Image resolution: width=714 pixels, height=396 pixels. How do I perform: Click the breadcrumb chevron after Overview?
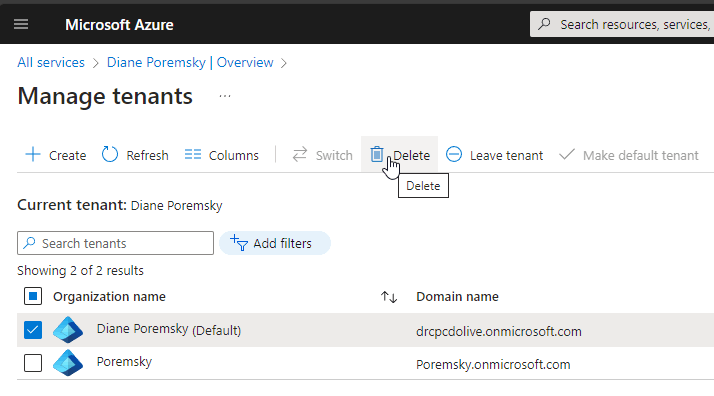click(x=284, y=63)
